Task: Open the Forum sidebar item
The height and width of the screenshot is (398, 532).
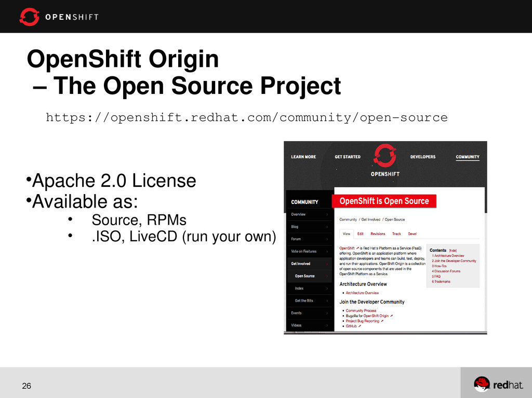Action: coord(309,239)
